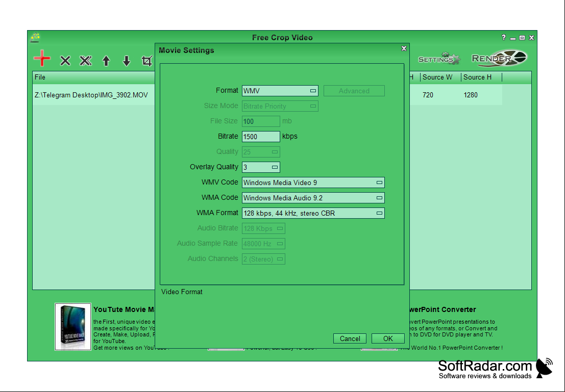
Task: Open the YouTute Movie Maker ad heading
Action: [124, 309]
